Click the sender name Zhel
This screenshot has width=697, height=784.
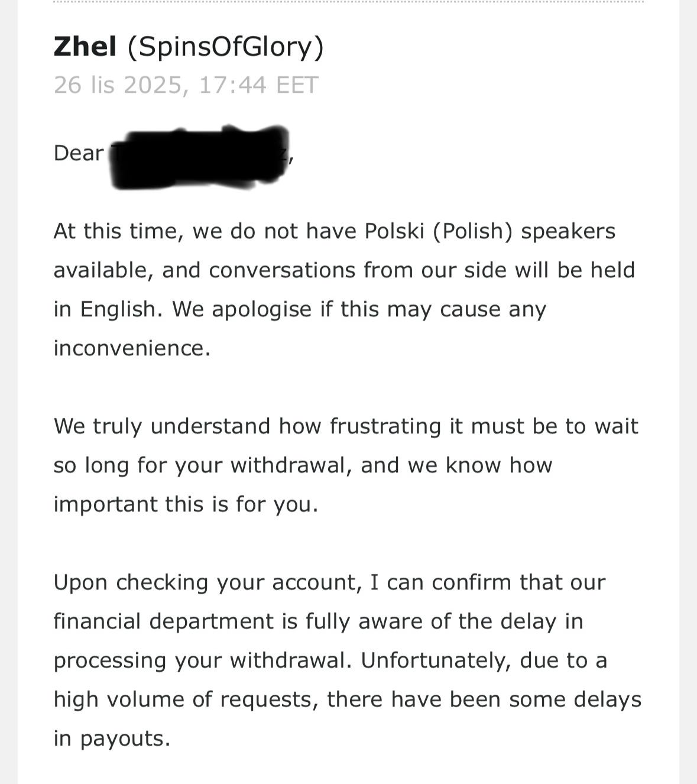coord(85,47)
